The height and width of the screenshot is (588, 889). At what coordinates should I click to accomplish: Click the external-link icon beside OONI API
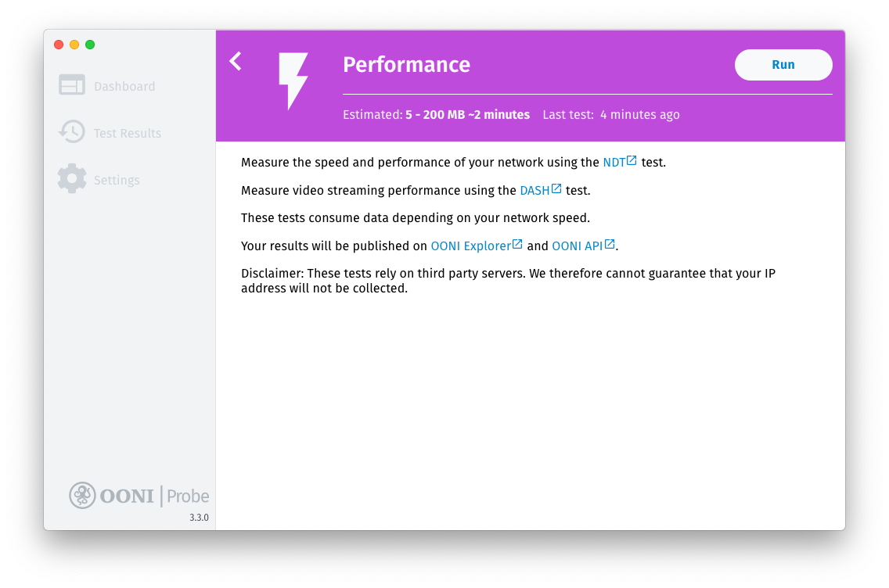(610, 244)
